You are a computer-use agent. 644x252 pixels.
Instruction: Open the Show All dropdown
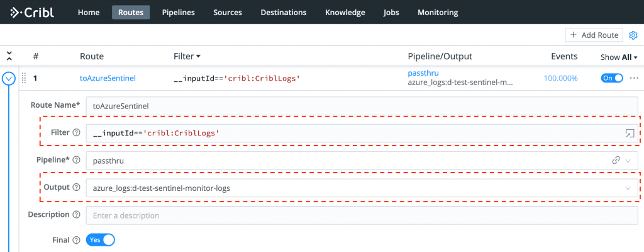pos(619,57)
